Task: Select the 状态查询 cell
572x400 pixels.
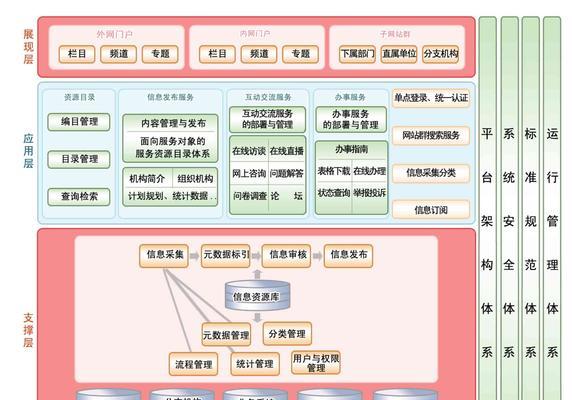Action: click(334, 193)
